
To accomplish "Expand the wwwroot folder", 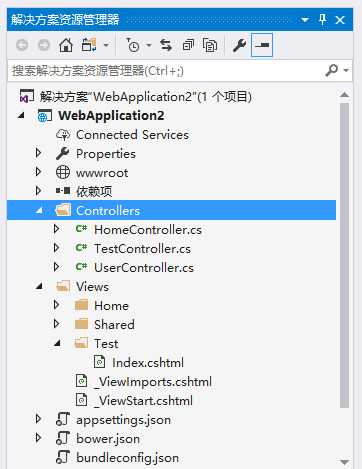I will tap(38, 172).
